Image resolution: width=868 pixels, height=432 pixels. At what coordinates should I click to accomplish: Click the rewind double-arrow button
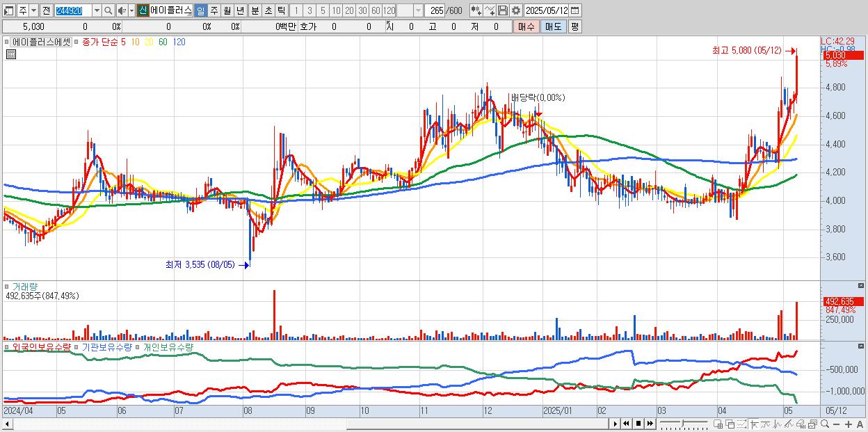coord(626,424)
